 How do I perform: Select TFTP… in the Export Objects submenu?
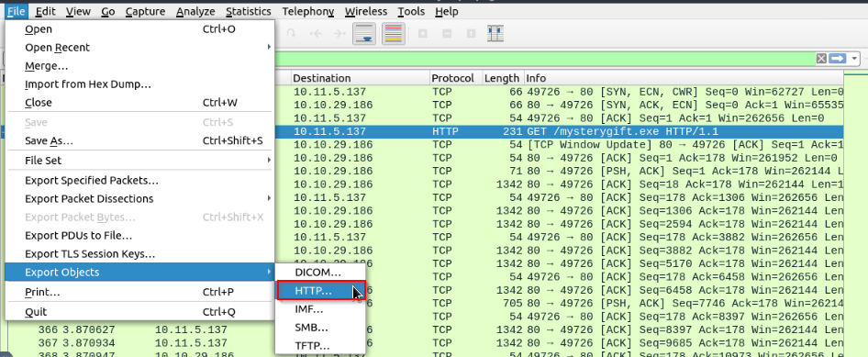(320, 346)
